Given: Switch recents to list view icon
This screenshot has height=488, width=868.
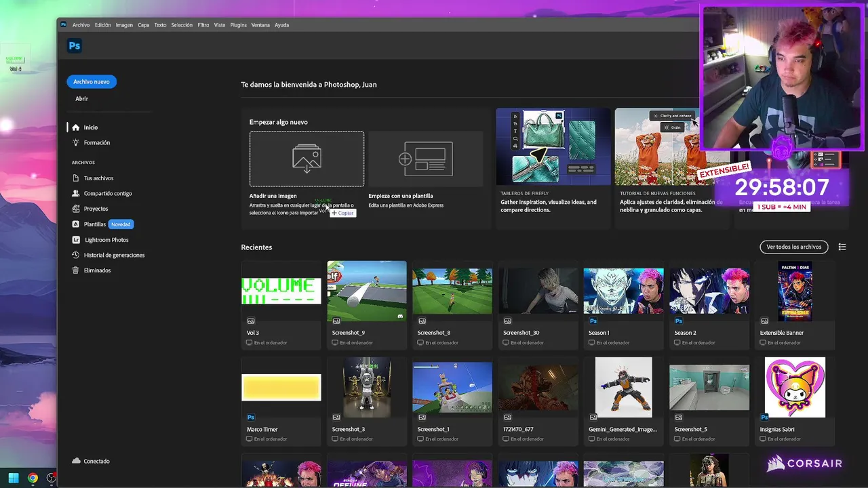Looking at the screenshot, I should (x=842, y=247).
